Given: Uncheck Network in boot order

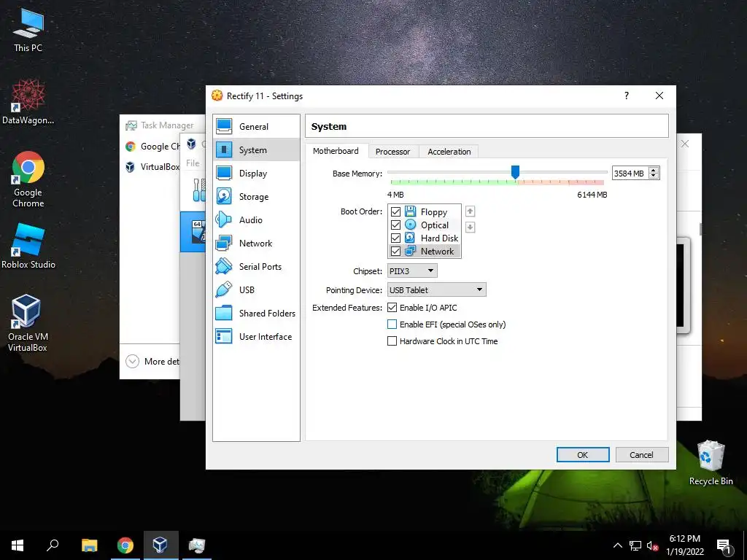Looking at the screenshot, I should 395,251.
